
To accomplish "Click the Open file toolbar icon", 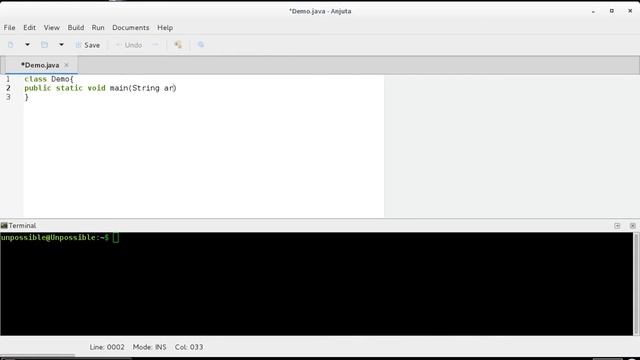I will [x=44, y=45].
